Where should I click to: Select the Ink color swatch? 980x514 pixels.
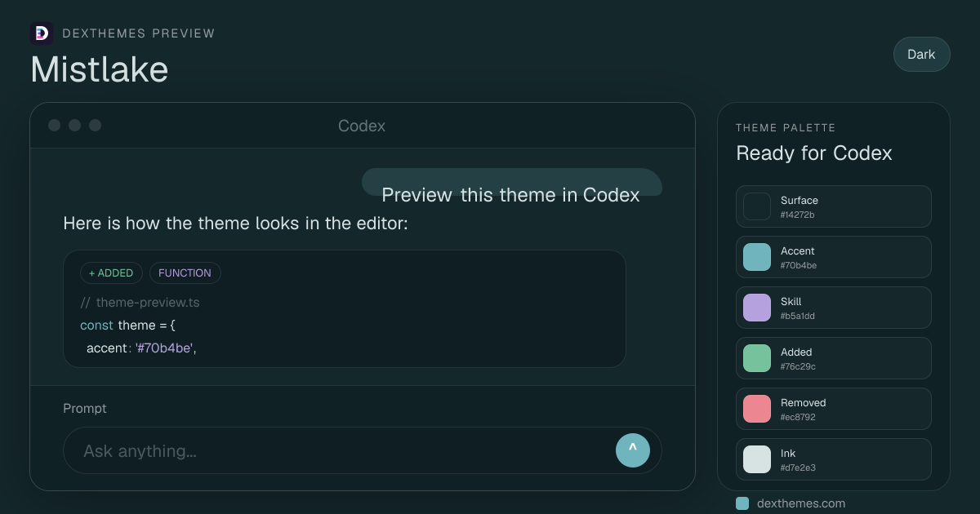[757, 459]
